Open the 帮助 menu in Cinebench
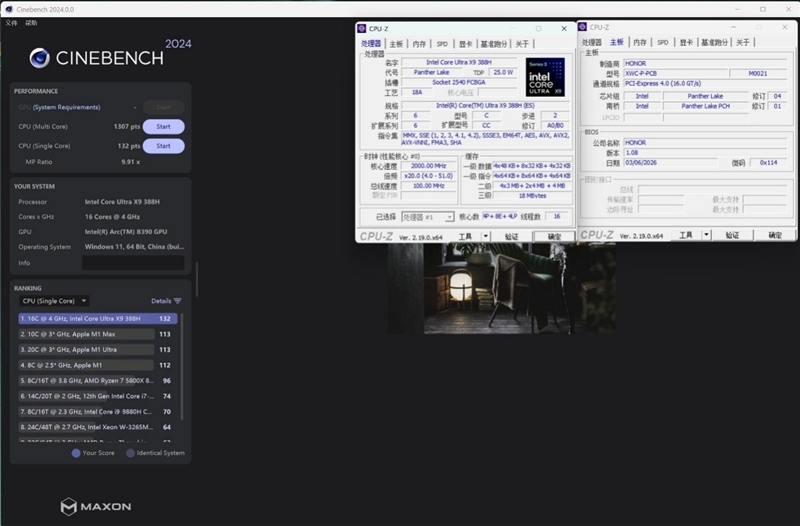 (x=31, y=23)
